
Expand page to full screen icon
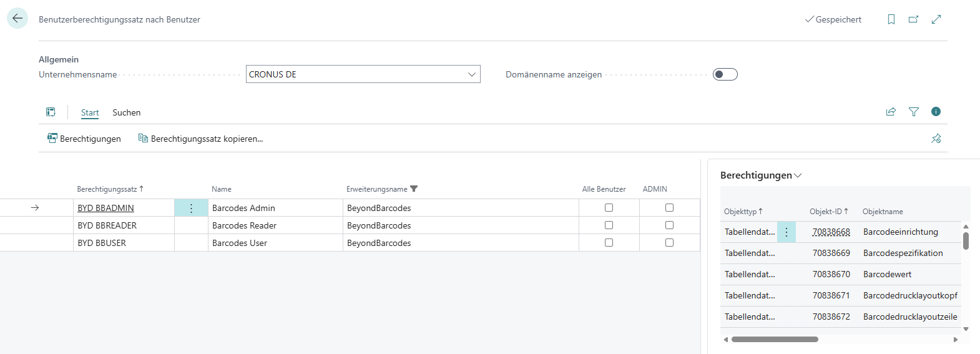tap(936, 19)
